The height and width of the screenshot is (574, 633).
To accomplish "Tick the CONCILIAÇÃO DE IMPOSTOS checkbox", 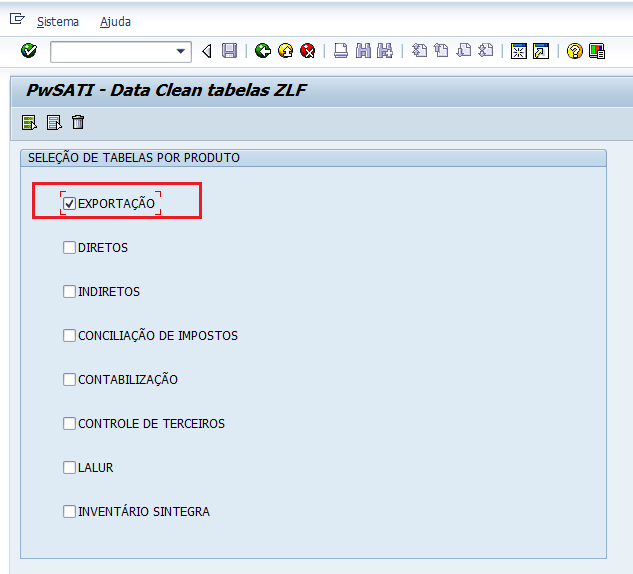I will (70, 335).
